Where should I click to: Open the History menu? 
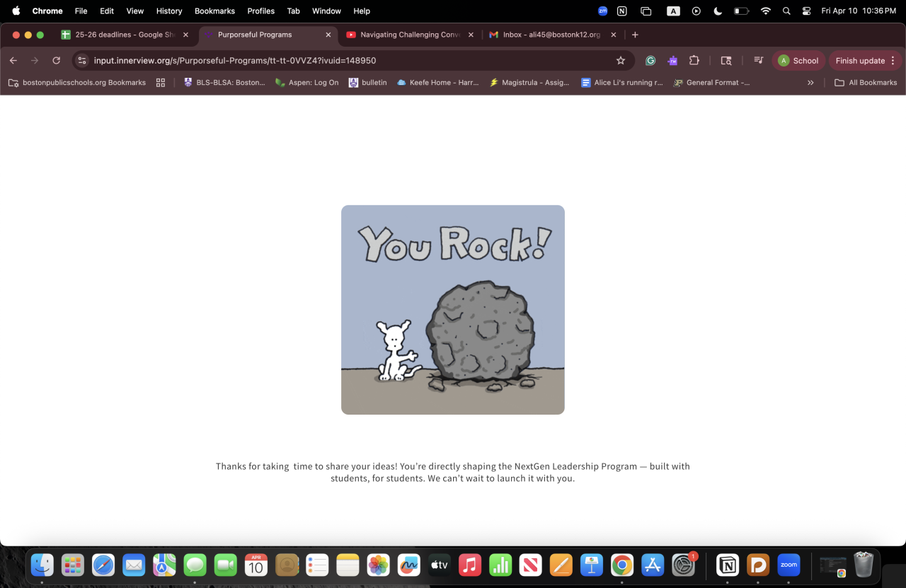pos(169,11)
